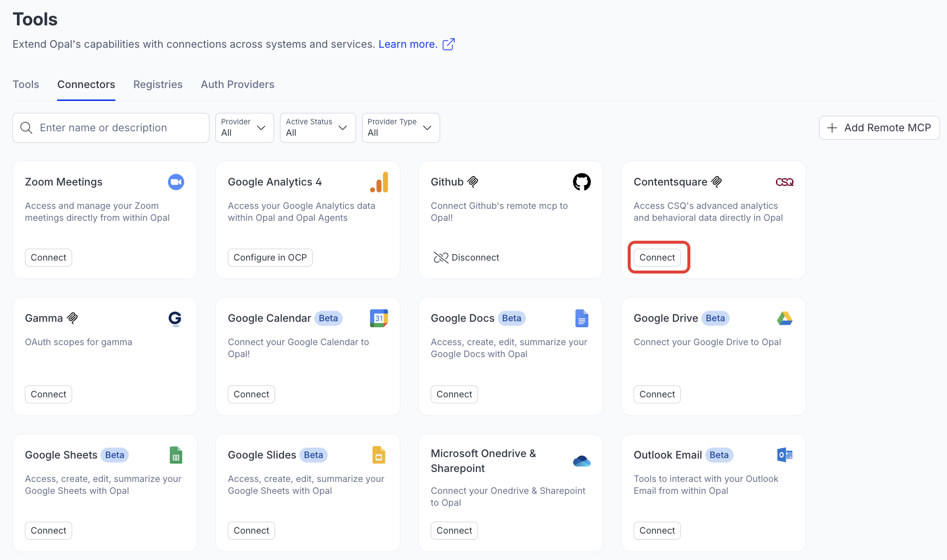This screenshot has height=560, width=947.
Task: Open the Learn more link
Action: pyautogui.click(x=408, y=44)
